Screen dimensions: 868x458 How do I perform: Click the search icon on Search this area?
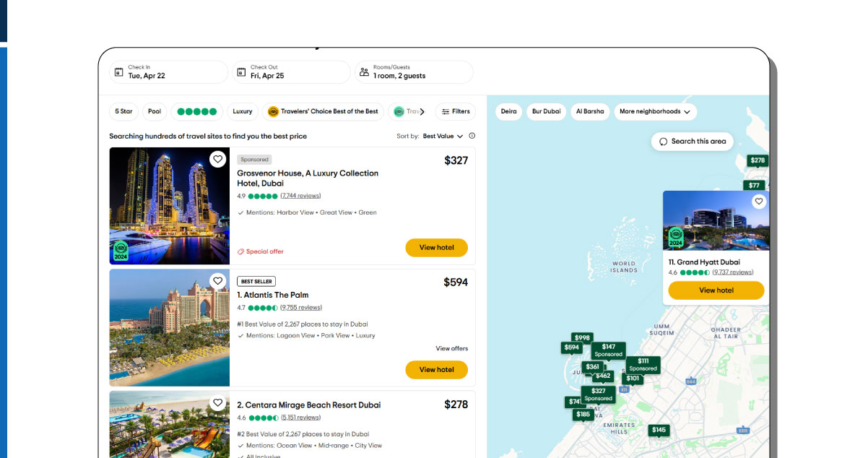coord(664,141)
